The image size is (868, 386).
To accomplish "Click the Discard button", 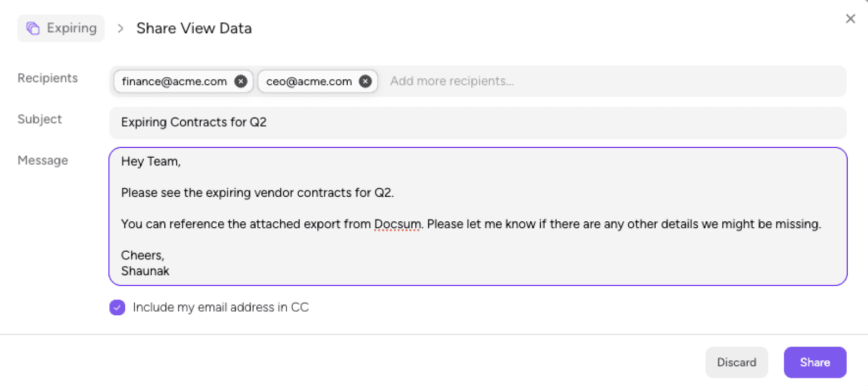I will [736, 363].
